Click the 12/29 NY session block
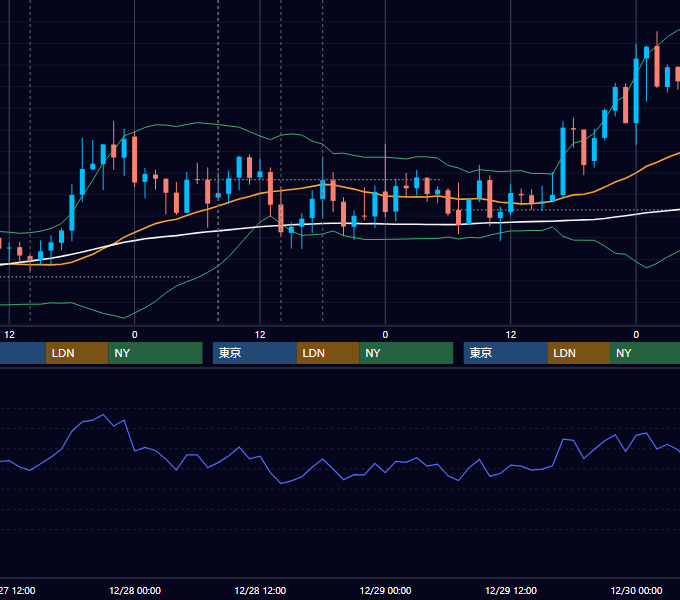This screenshot has height=600, width=680. tap(645, 353)
